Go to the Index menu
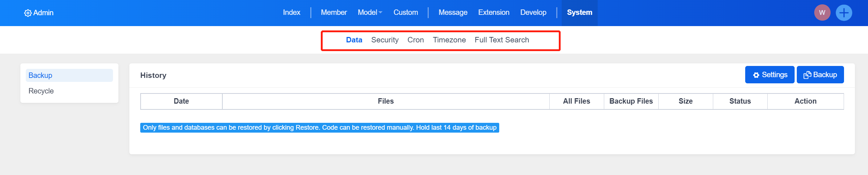Viewport: 868px width, 175px height. (x=291, y=12)
